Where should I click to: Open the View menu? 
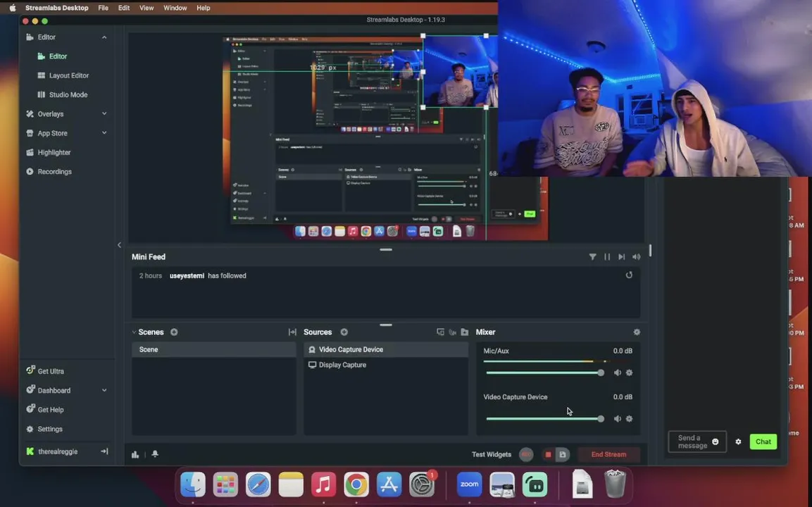click(x=146, y=8)
